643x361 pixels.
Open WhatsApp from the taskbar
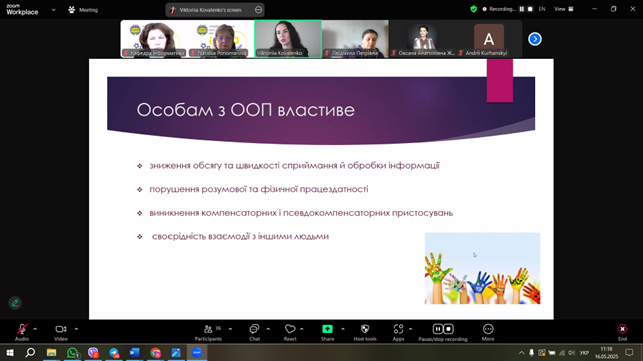(72, 352)
